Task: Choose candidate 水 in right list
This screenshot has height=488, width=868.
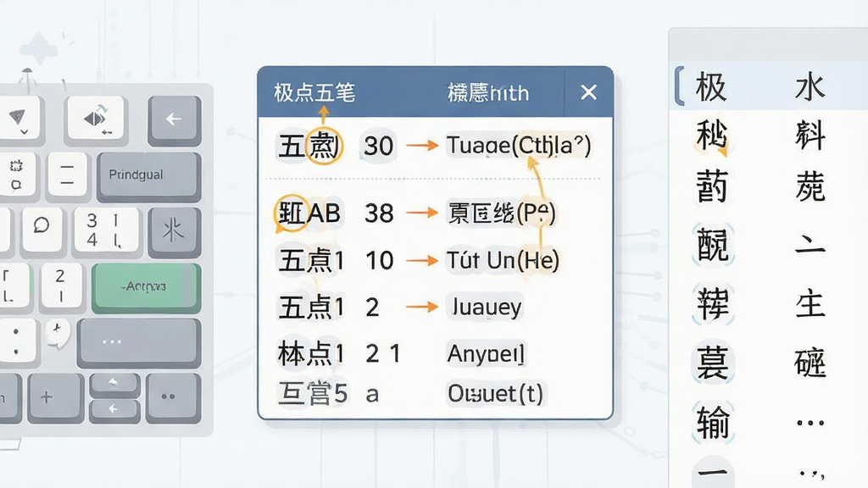Action: (810, 87)
